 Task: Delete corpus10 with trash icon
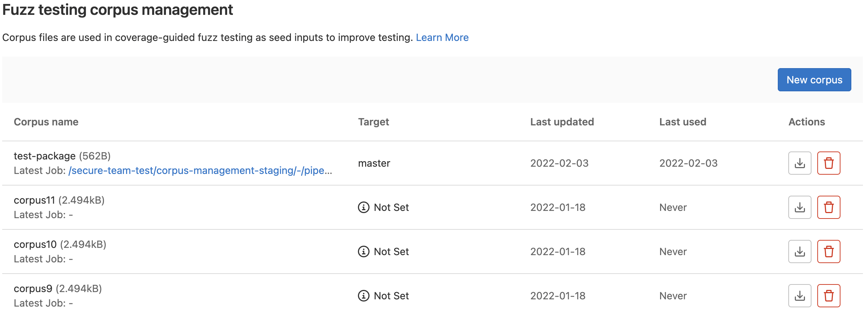point(829,251)
